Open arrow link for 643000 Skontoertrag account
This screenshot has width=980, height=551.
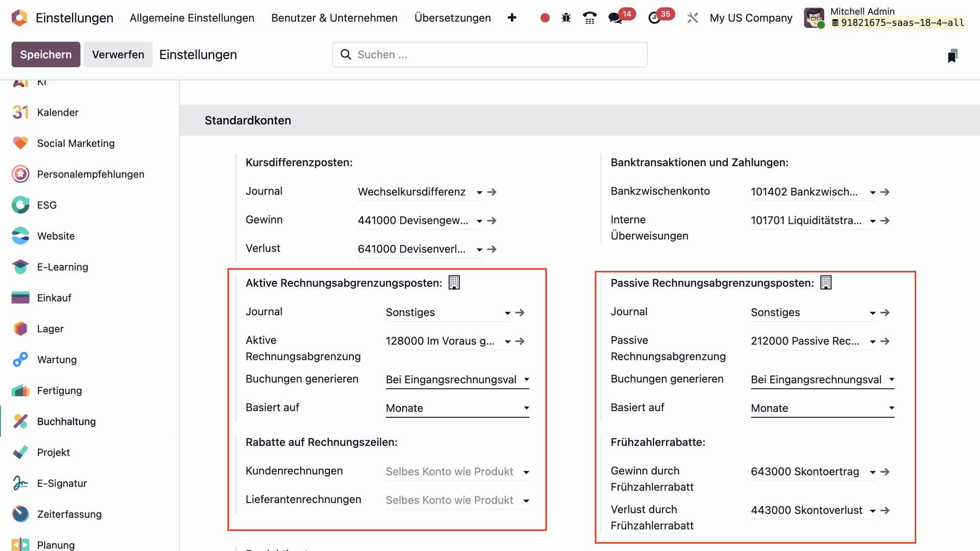pyautogui.click(x=885, y=472)
